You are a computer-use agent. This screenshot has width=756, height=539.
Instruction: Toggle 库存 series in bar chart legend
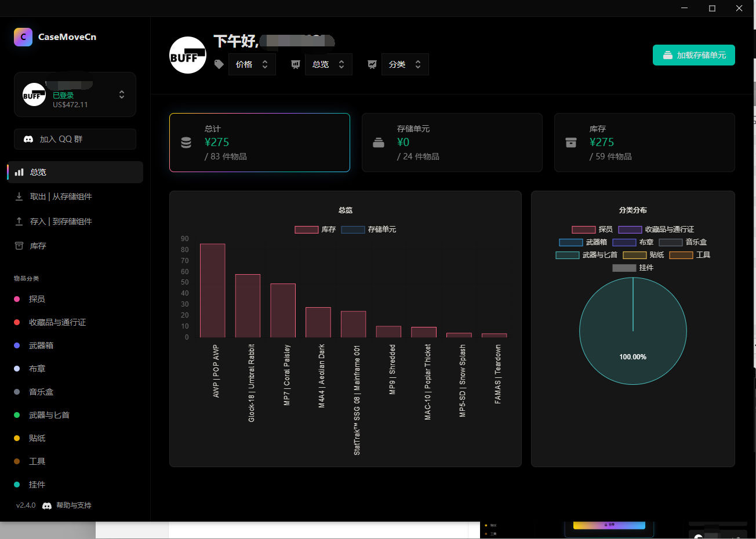click(315, 230)
